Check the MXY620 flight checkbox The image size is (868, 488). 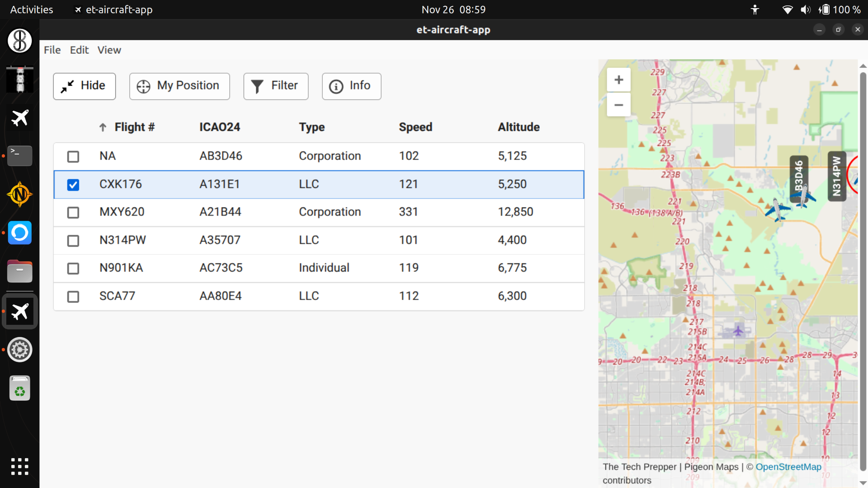[x=73, y=212]
